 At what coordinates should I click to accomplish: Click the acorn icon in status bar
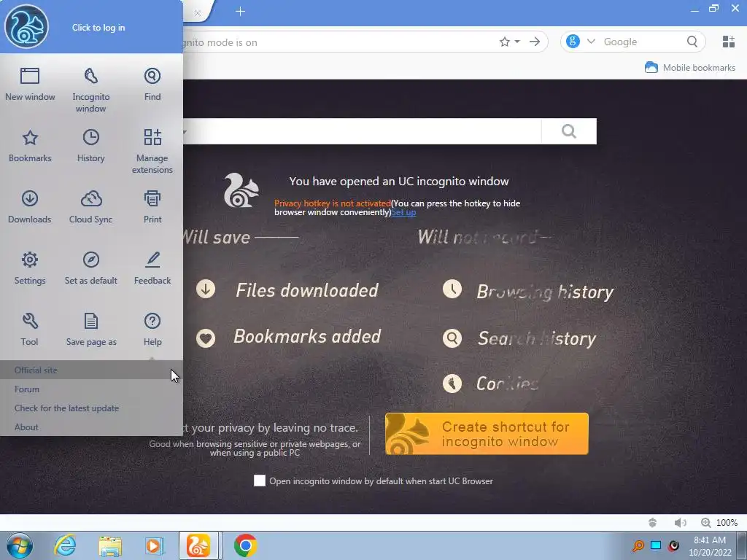pyautogui.click(x=653, y=523)
